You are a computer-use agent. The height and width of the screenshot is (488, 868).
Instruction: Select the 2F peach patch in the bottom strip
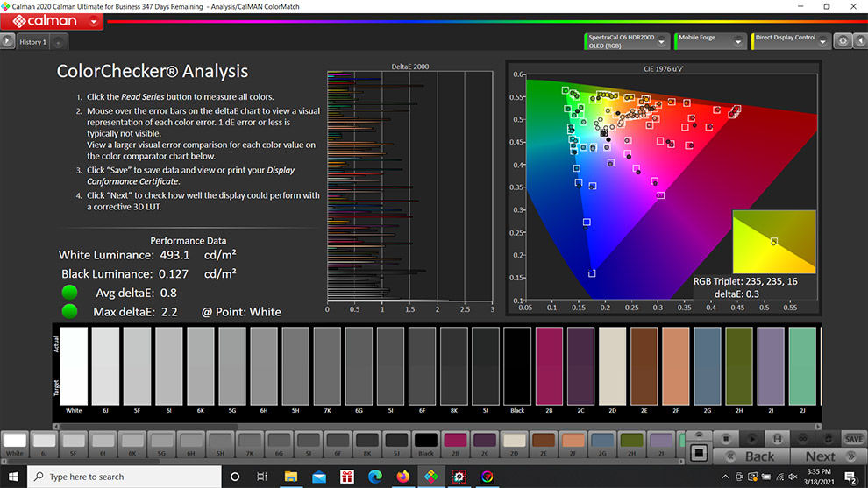[x=573, y=443]
